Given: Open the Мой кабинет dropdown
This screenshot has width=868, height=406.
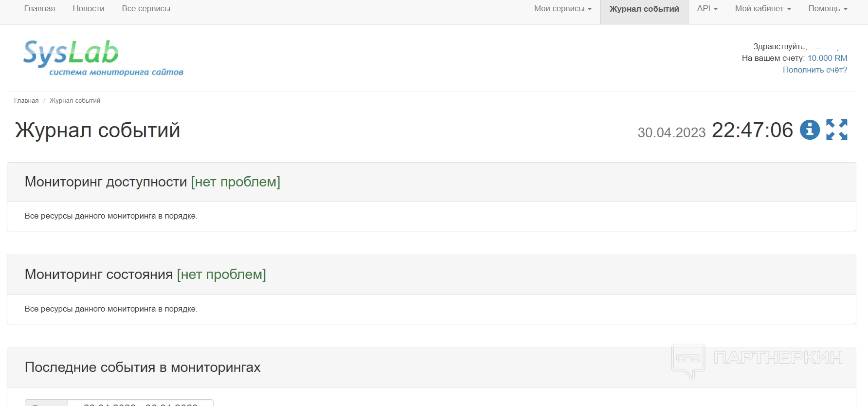Looking at the screenshot, I should click(762, 9).
